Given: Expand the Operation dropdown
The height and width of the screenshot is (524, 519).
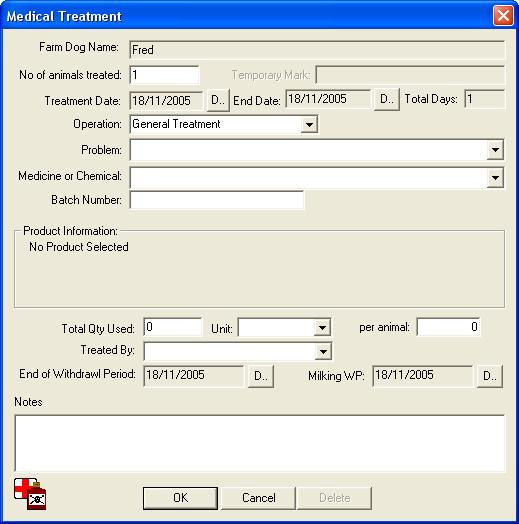Looking at the screenshot, I should pyautogui.click(x=309, y=125).
